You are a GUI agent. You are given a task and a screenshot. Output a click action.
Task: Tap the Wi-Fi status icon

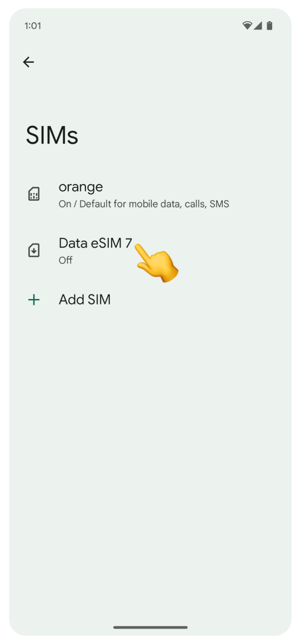(x=247, y=26)
